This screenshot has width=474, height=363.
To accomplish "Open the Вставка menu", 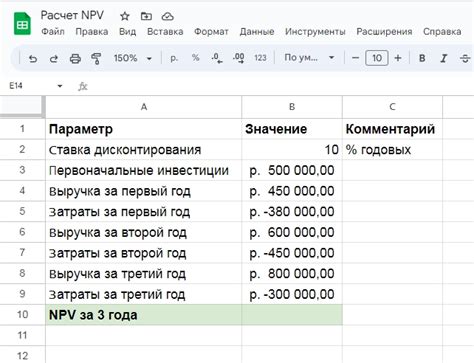I will (x=165, y=32).
